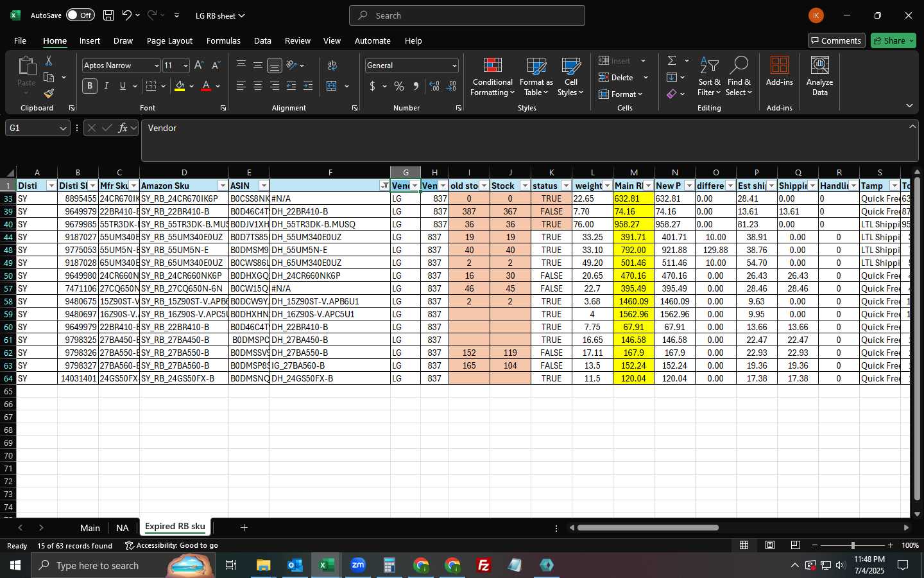Click the Undo arrow icon
The image size is (924, 578).
tap(126, 15)
